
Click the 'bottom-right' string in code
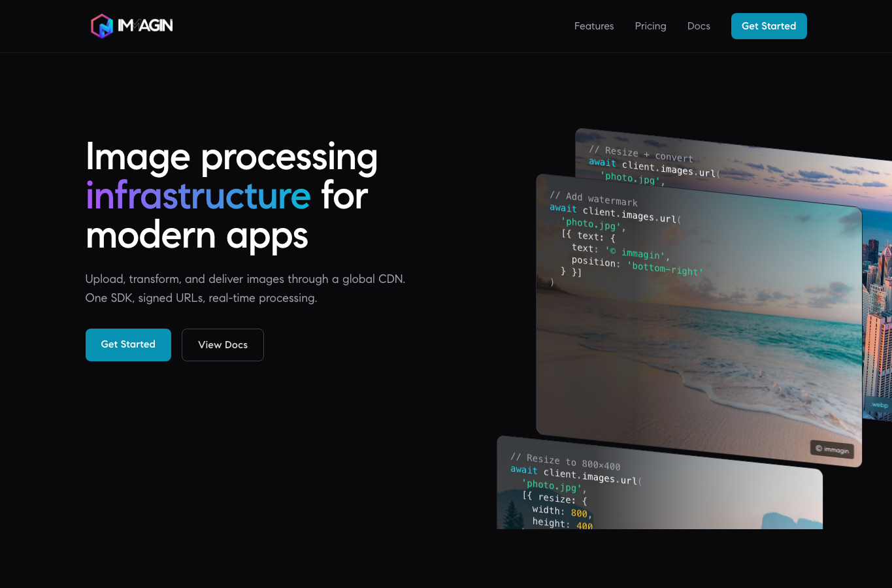(665, 268)
